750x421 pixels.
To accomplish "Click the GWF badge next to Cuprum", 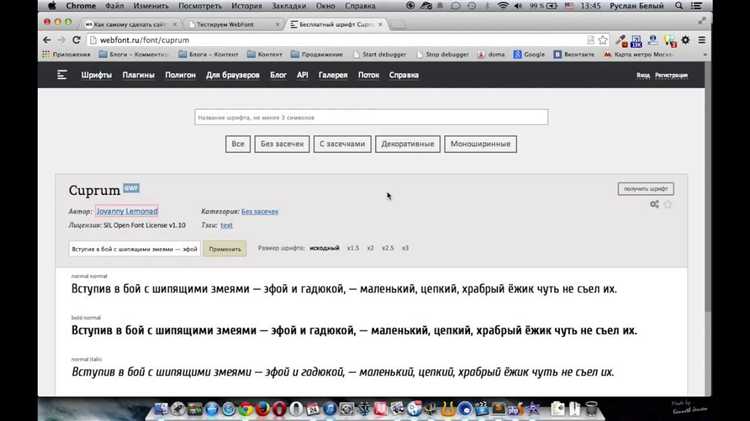I will (131, 188).
